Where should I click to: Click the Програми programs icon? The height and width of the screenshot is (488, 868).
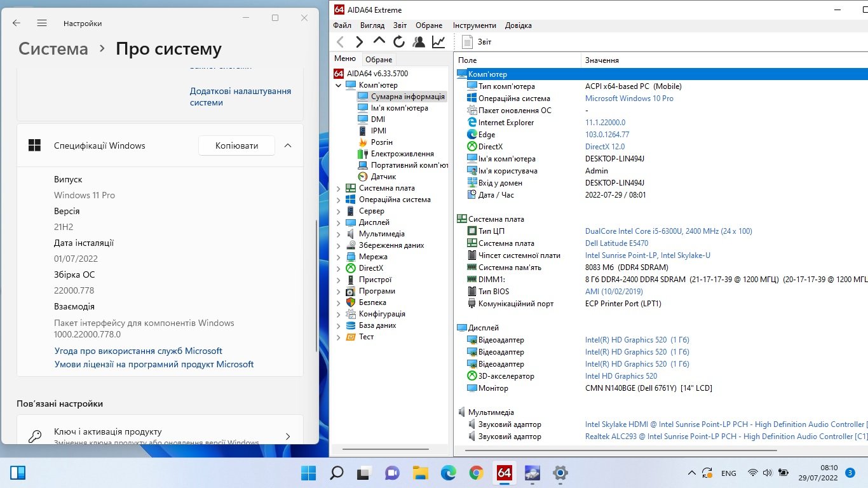351,291
